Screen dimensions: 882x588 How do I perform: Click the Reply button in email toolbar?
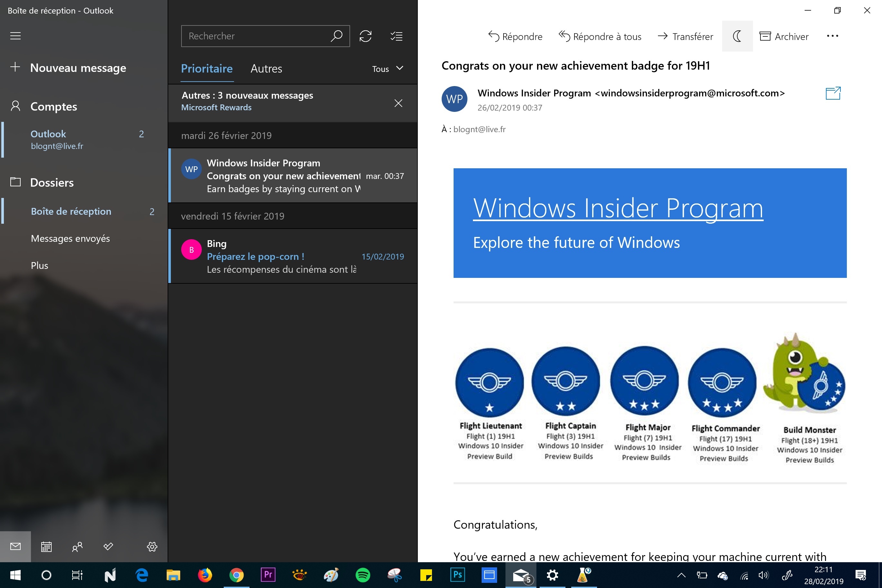[515, 36]
